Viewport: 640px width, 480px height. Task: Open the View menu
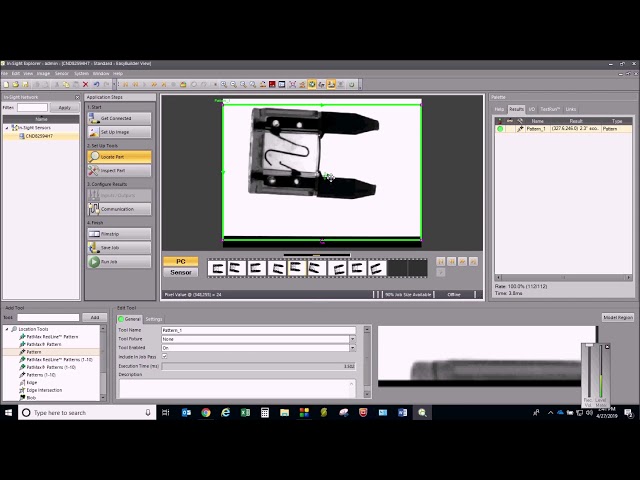[28, 73]
